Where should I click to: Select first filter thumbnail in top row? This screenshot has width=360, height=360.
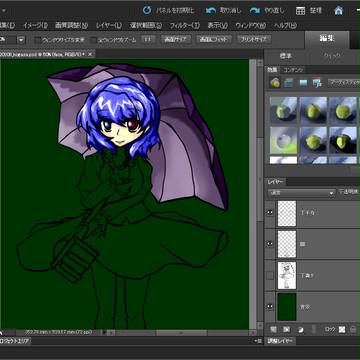pos(283,110)
